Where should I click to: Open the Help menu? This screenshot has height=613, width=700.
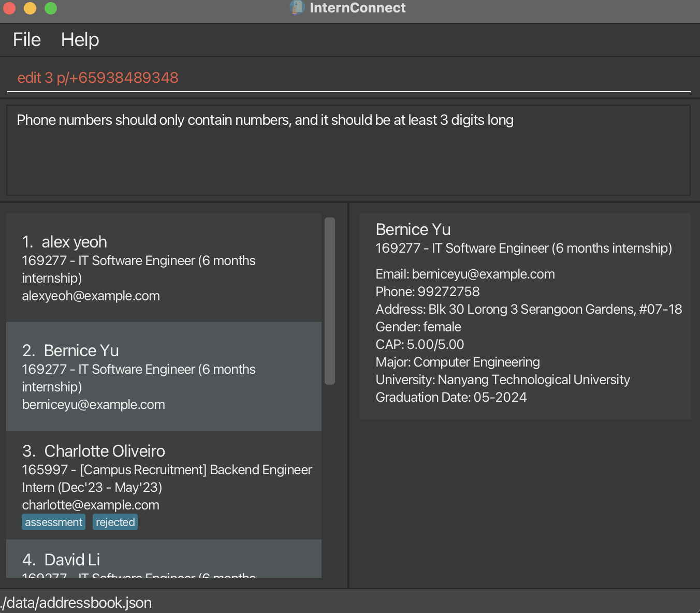tap(80, 40)
